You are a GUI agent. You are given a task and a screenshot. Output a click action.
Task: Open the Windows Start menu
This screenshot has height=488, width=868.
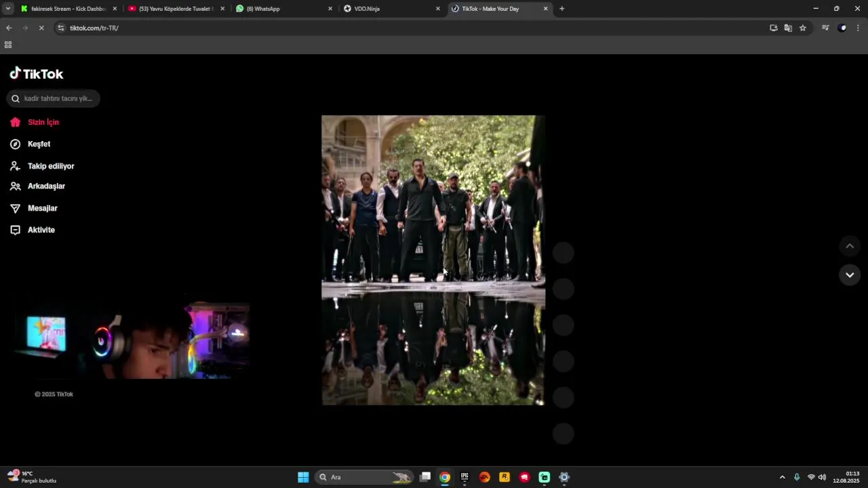(303, 477)
